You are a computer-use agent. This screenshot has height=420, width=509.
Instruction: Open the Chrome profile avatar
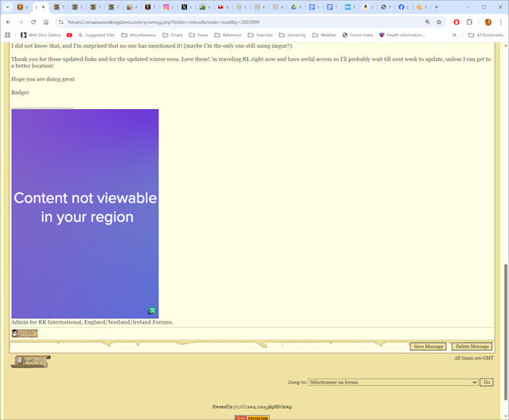(x=488, y=22)
